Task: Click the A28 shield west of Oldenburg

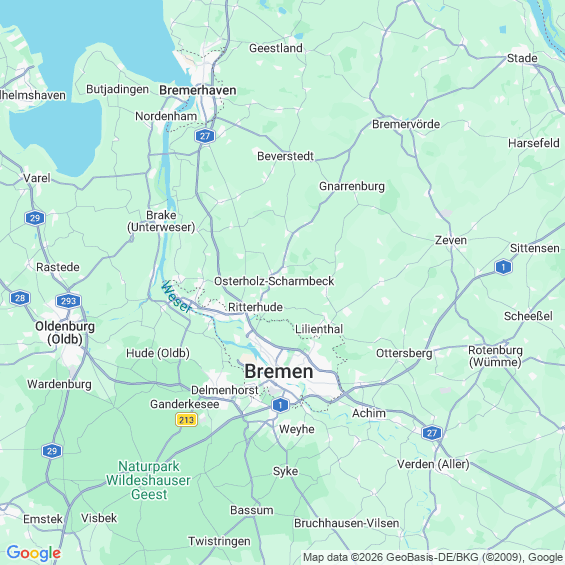Action: point(20,298)
